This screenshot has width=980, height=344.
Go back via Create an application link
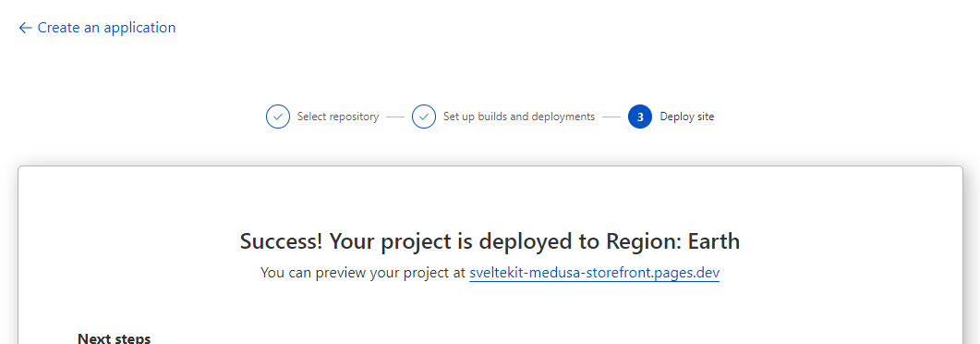(x=98, y=28)
